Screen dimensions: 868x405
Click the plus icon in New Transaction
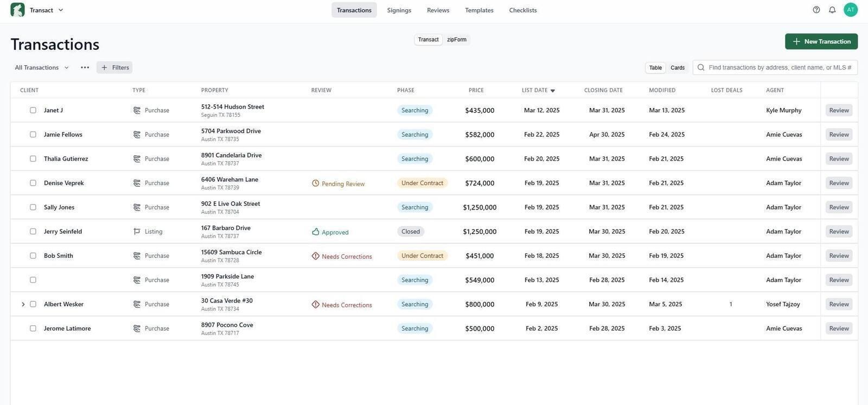pos(796,41)
